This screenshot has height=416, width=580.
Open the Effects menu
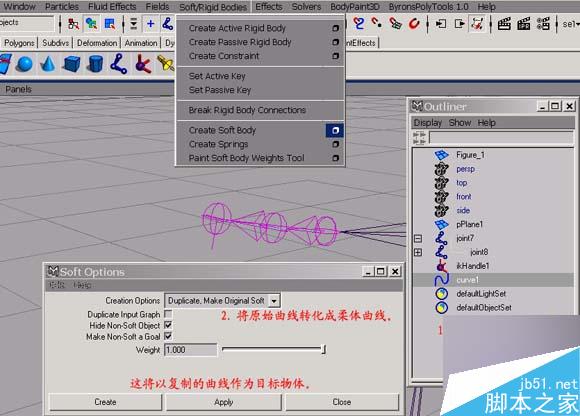tap(269, 7)
